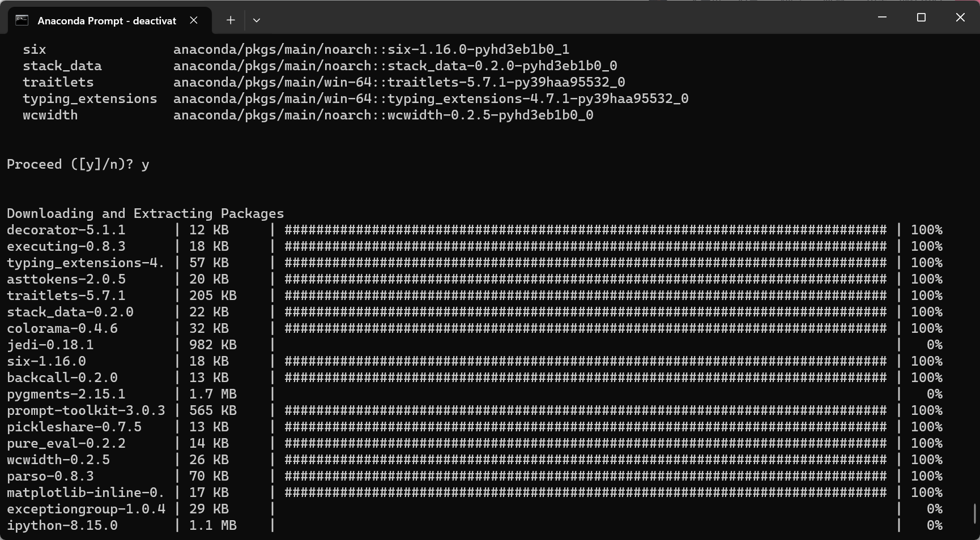Click the parso-0.8.3 progress bar
980x540 pixels.
(x=586, y=477)
